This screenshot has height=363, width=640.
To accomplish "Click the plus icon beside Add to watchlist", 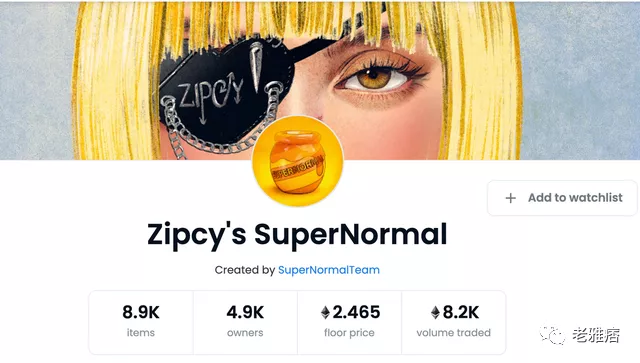I will [x=511, y=198].
